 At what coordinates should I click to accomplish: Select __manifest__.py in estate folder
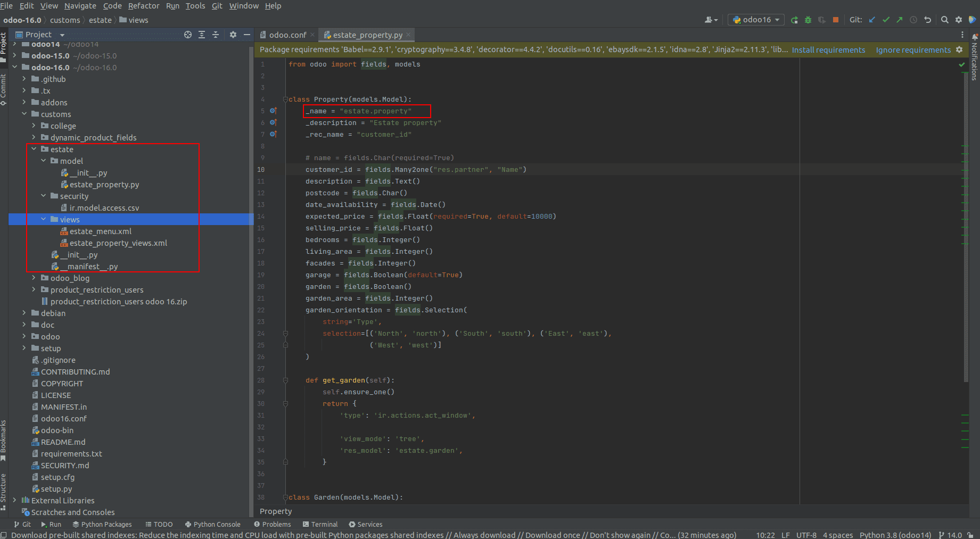[x=89, y=267]
